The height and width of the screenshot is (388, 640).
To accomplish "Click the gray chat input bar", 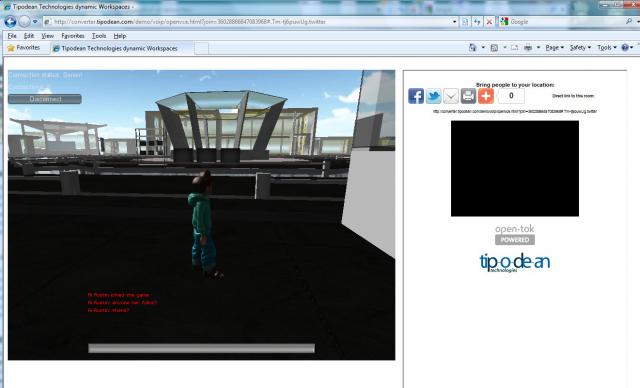I will pos(201,348).
